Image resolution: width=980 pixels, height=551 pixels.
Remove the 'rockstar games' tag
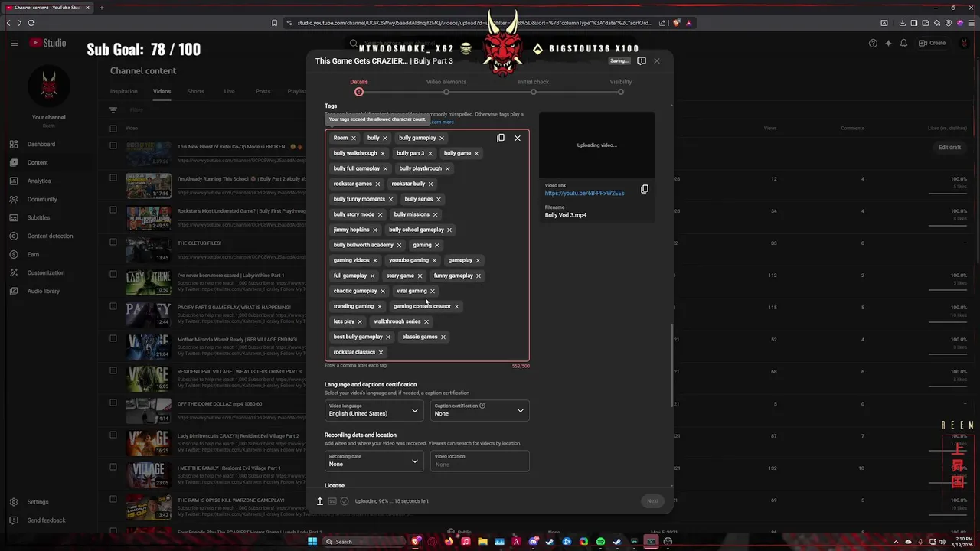click(377, 184)
